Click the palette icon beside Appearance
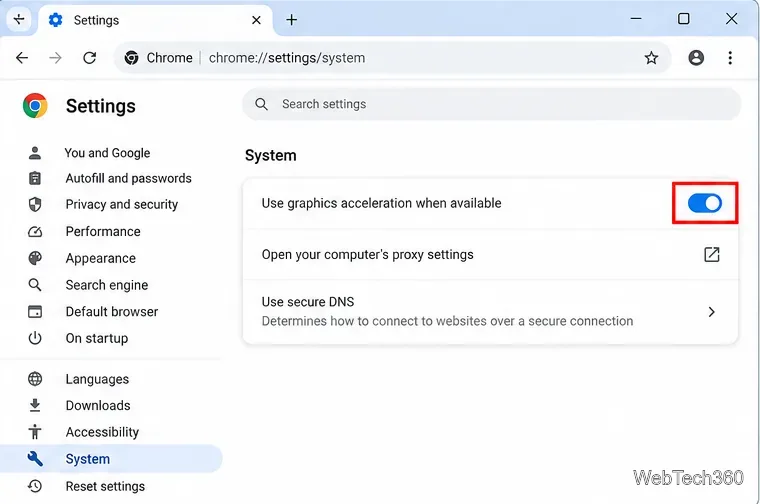Screen dimensions: 760x504 [35, 258]
